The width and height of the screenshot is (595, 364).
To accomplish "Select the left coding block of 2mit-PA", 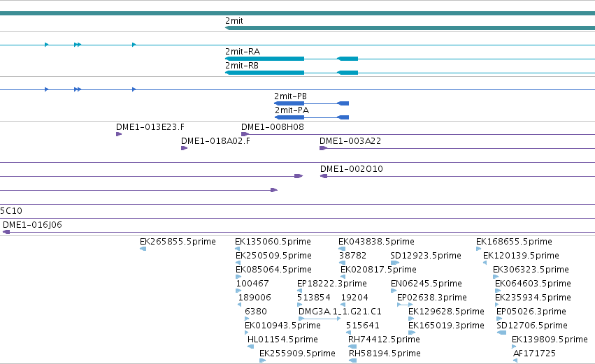I will click(289, 117).
